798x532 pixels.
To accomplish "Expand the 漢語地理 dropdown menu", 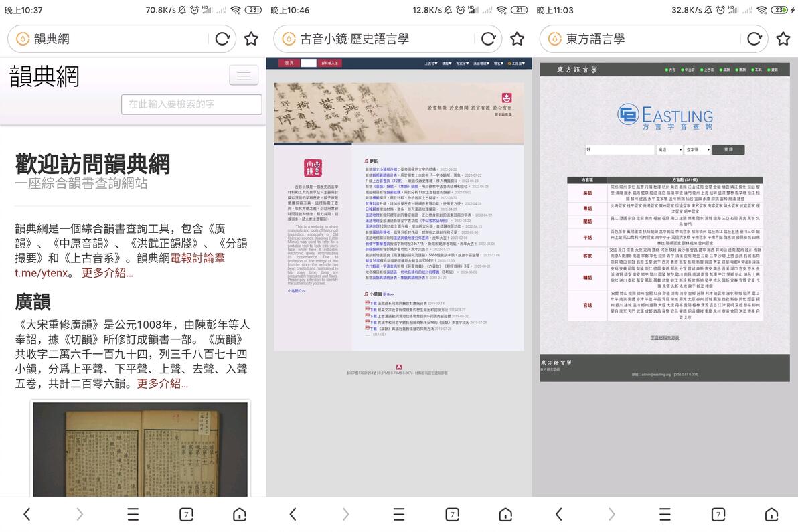I will (x=481, y=64).
